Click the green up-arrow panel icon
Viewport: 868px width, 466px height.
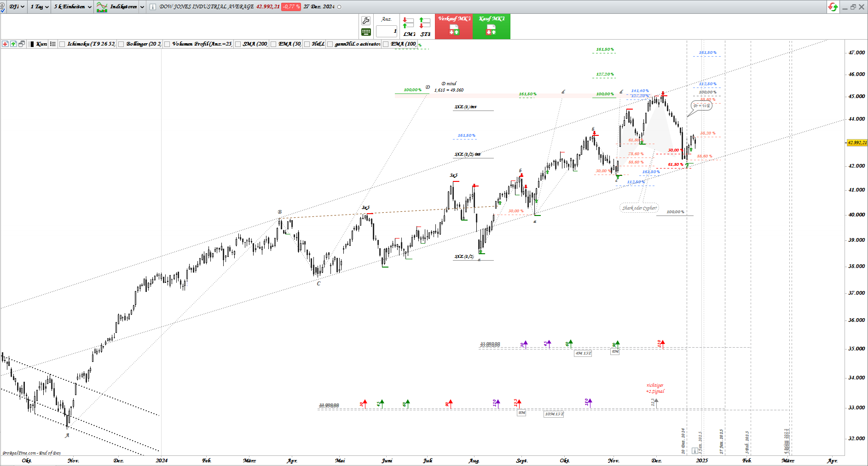13,44
